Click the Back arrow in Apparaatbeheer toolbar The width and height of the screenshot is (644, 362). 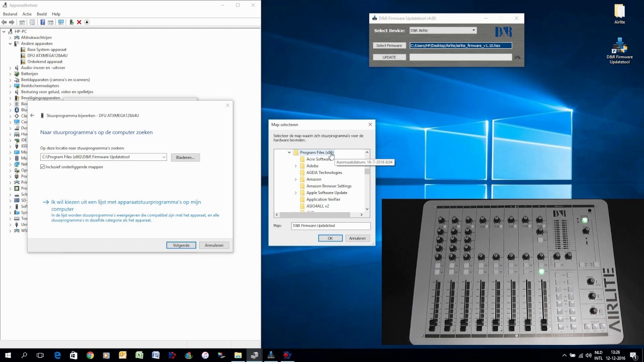point(5,22)
